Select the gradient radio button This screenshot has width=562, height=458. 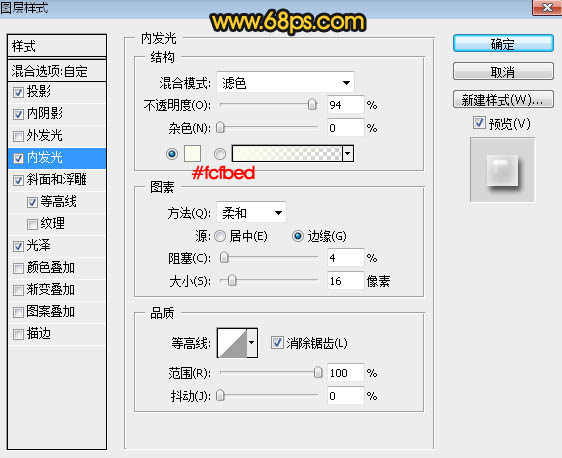pos(220,154)
